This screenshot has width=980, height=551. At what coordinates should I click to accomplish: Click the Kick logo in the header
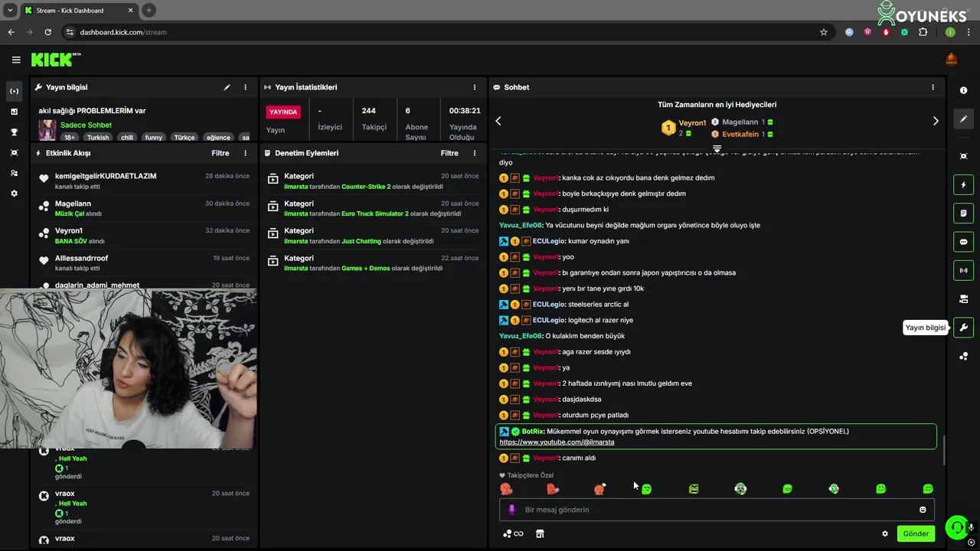(x=55, y=60)
